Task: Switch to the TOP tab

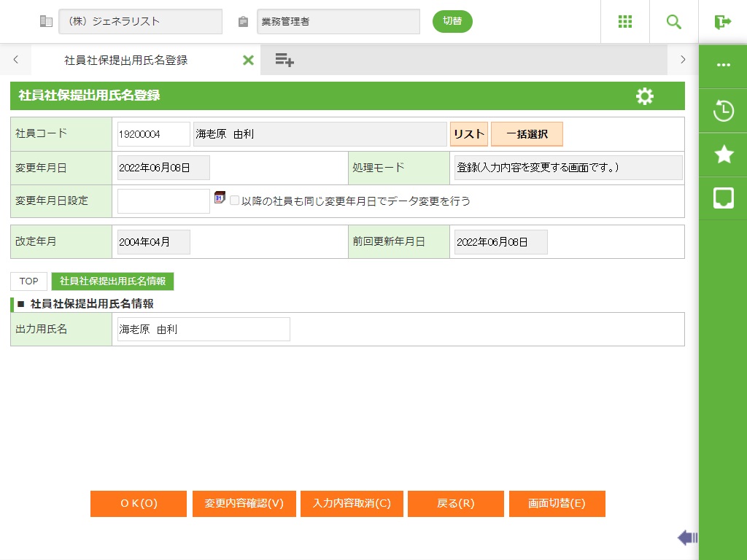Action: click(29, 281)
